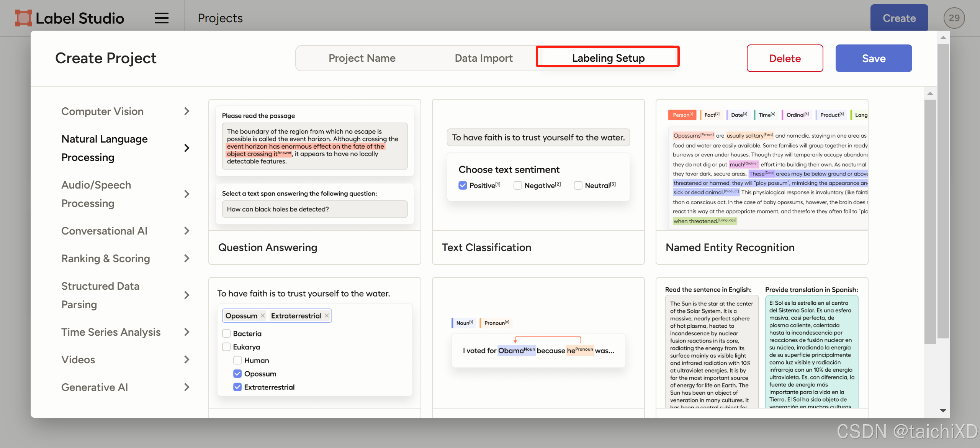Check the Bacteria checkbox
Viewport: 980px width, 448px height.
226,333
